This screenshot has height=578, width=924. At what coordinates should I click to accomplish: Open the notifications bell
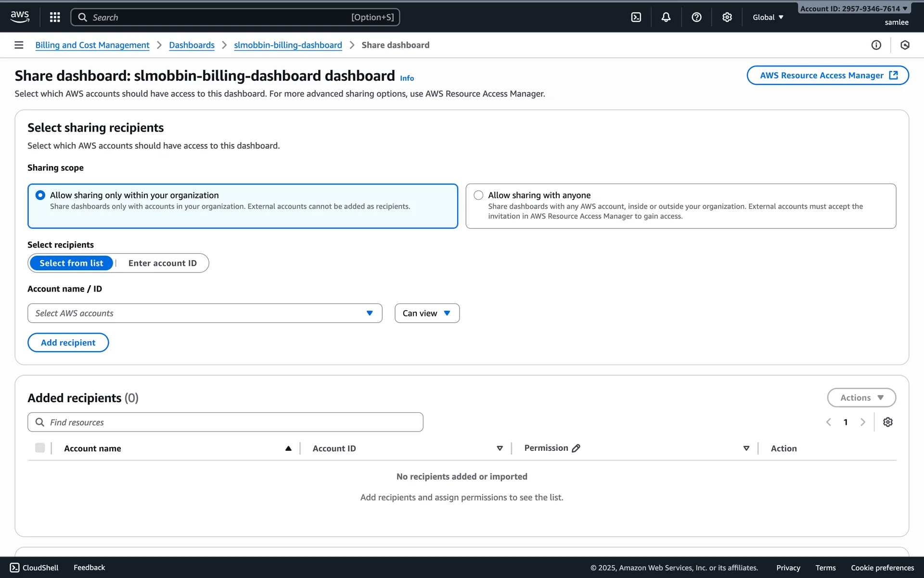[x=666, y=17]
